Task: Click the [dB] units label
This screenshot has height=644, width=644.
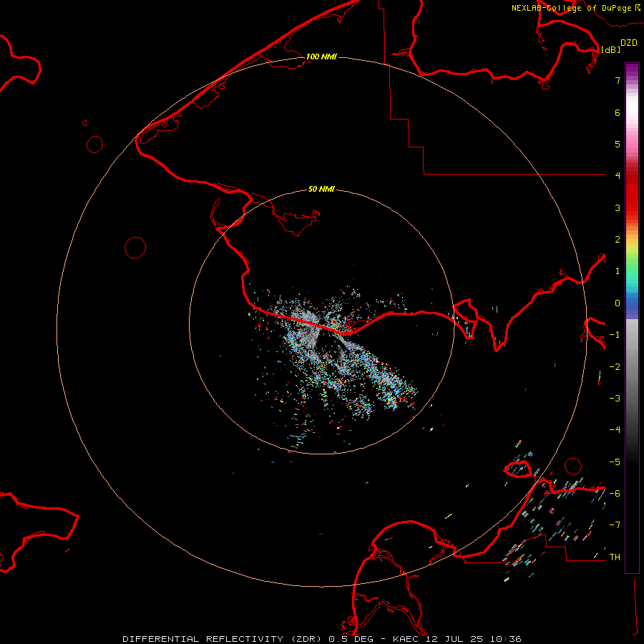Action: [x=610, y=49]
